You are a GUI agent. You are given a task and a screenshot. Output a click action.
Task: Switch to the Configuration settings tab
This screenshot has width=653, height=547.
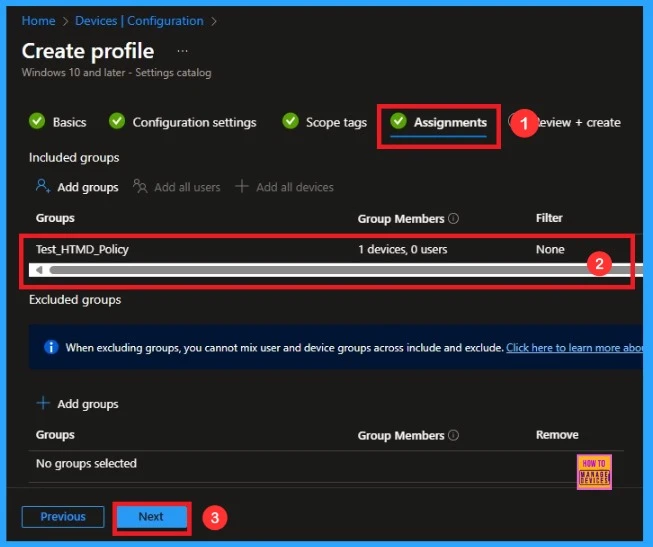point(194,122)
